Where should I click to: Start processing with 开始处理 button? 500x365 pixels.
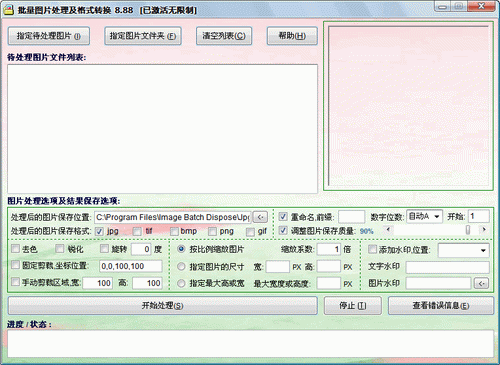click(x=163, y=306)
